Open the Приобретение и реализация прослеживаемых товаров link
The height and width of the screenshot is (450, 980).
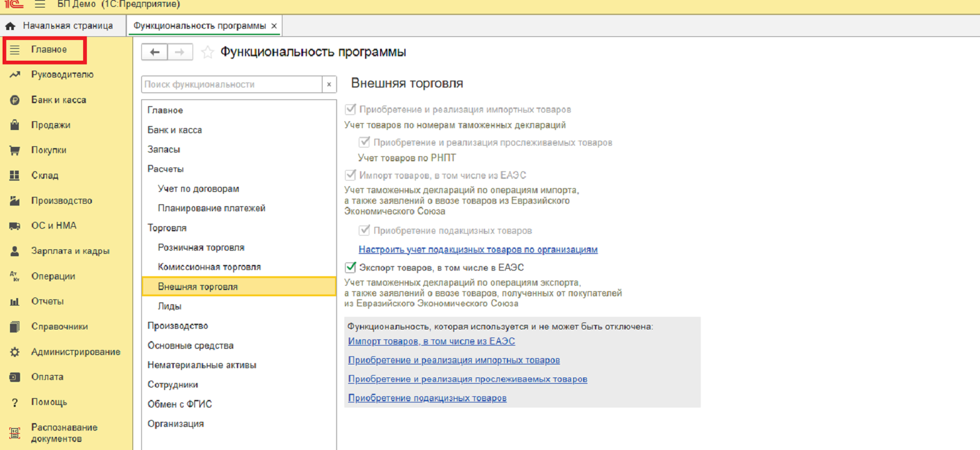[467, 379]
